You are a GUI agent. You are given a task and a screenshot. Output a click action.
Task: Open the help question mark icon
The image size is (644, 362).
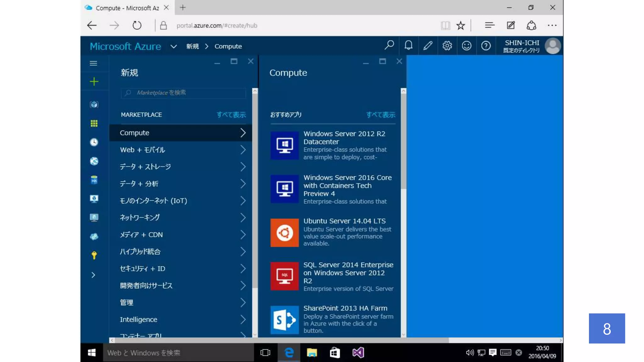[486, 46]
